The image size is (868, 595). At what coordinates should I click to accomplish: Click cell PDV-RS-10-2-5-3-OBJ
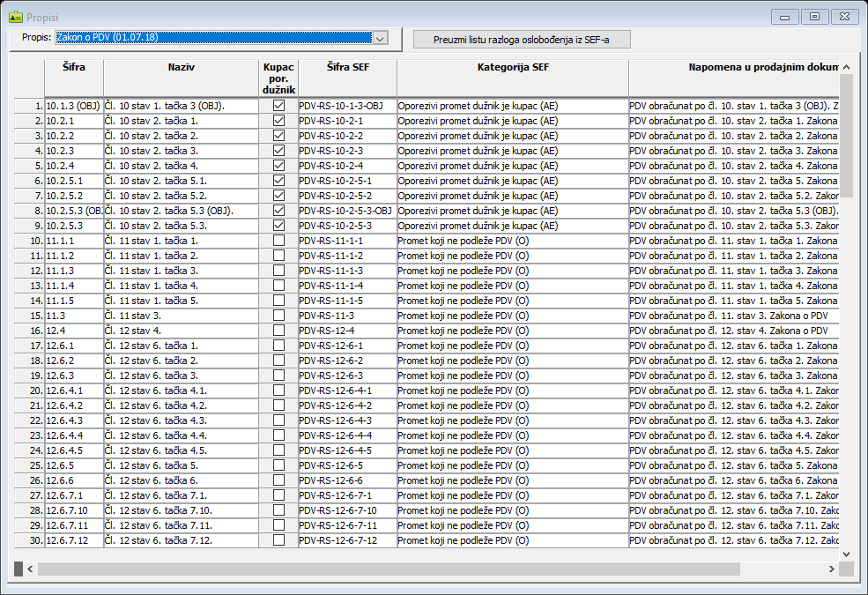[x=348, y=211]
